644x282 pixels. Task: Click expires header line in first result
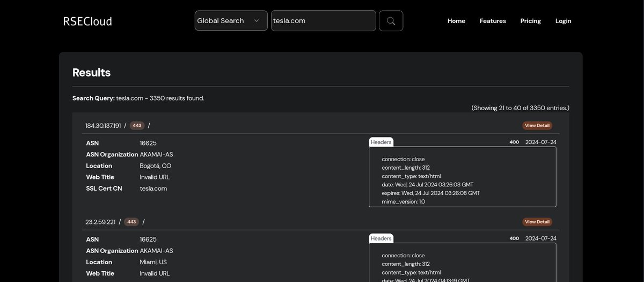click(x=431, y=193)
